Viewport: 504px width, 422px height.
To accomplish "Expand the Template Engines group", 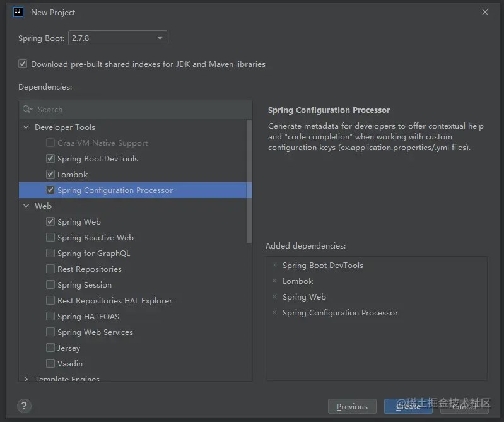I will 26,379.
